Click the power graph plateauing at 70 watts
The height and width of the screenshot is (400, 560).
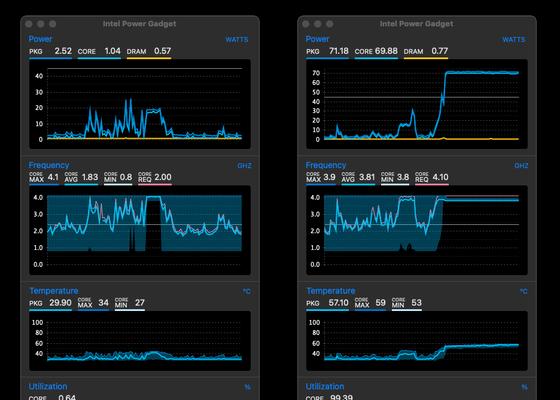[417, 104]
